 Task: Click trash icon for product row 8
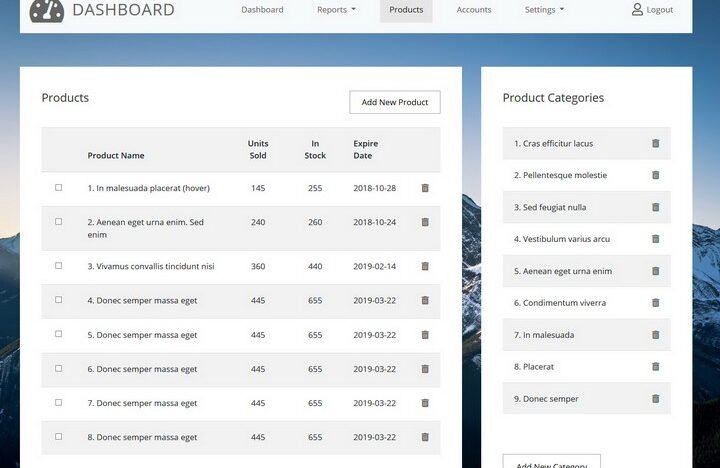(425, 437)
